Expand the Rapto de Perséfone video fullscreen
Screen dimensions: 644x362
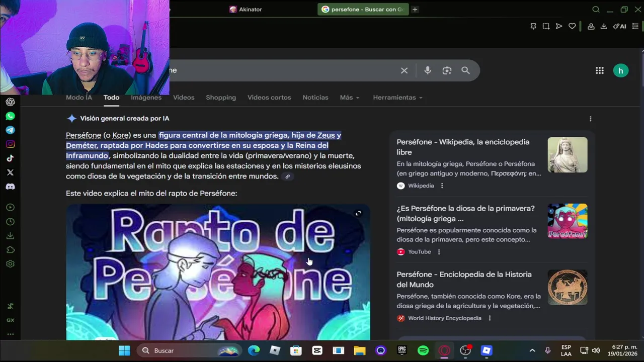pos(358,213)
